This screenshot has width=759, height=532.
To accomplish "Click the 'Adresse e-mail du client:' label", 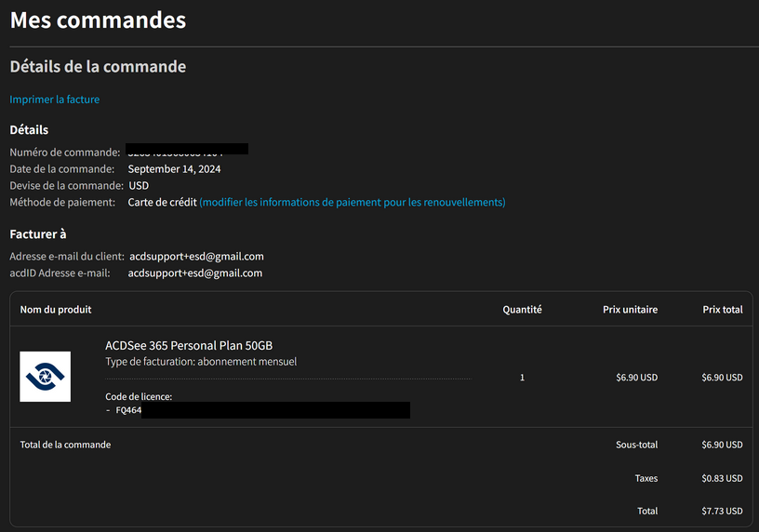I will pos(67,256).
